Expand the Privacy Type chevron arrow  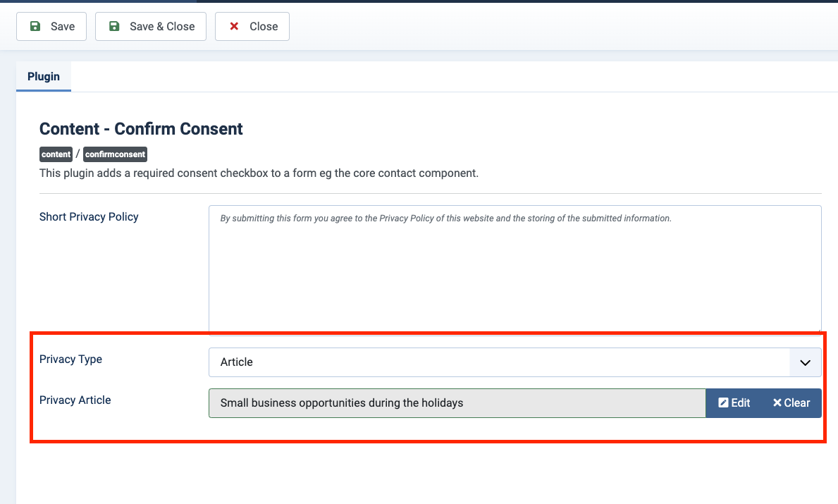coord(806,362)
